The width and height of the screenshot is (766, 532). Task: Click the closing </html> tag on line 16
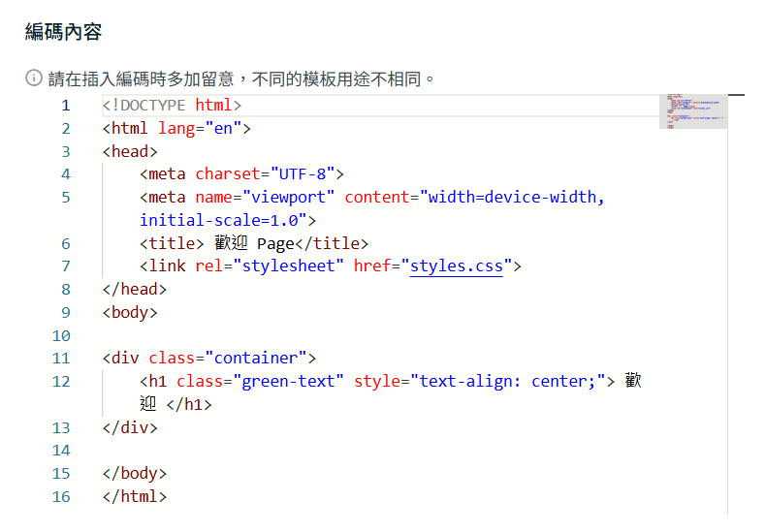tap(135, 497)
